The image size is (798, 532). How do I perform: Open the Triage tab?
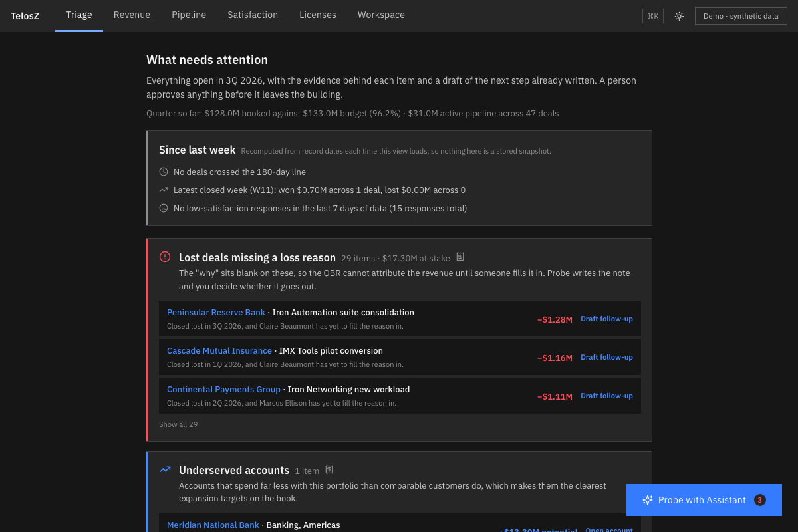point(79,15)
